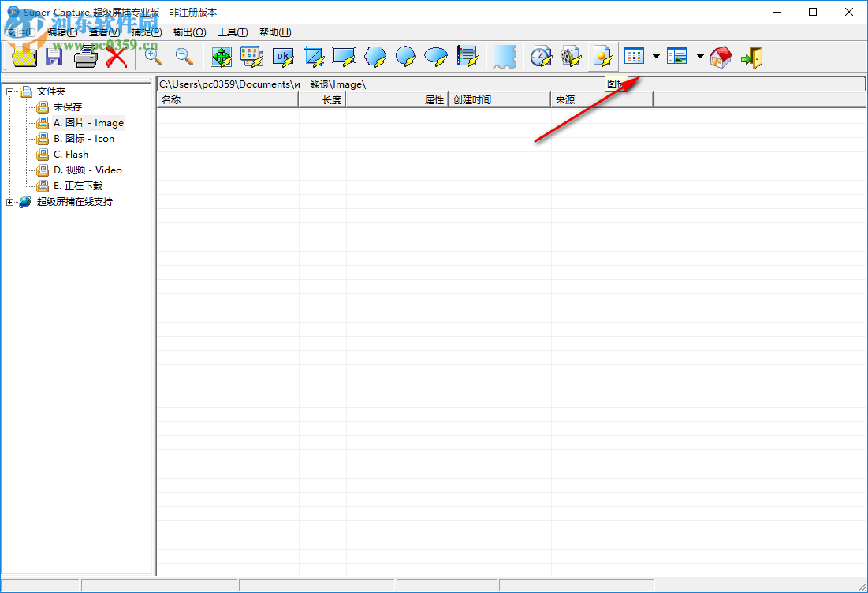Viewport: 868px width, 593px height.
Task: Select the rectangle region capture tool
Action: coord(344,57)
